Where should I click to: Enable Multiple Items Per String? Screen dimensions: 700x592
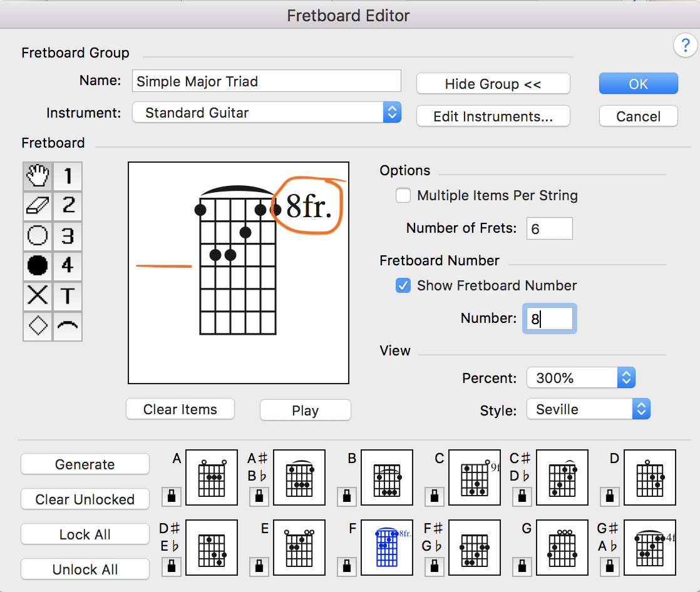click(403, 196)
